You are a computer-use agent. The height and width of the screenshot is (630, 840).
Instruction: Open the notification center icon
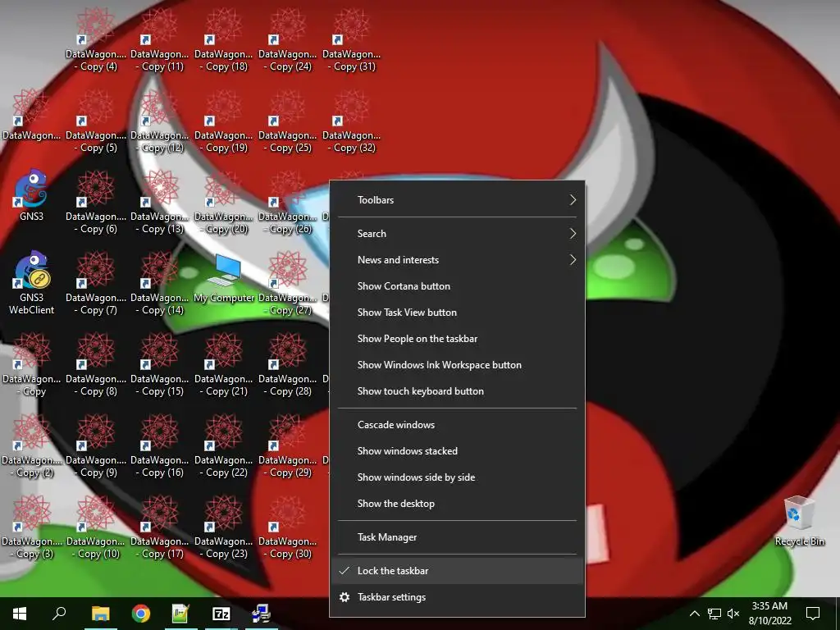click(x=813, y=614)
